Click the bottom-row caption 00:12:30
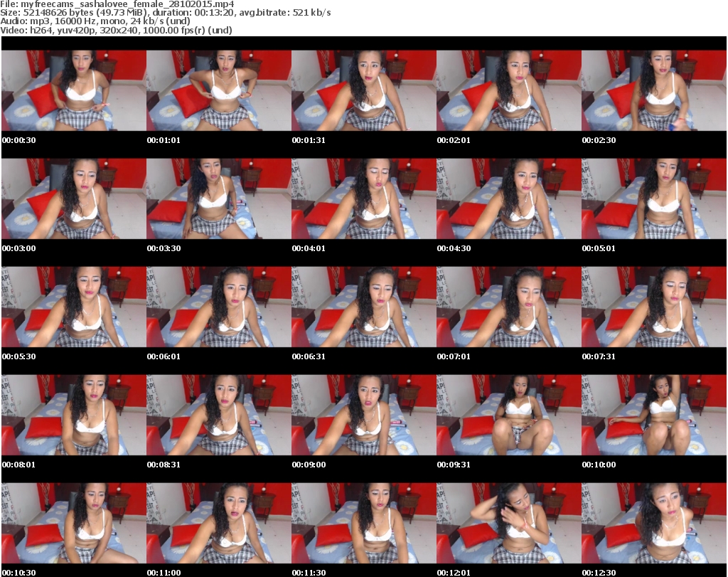728x577 pixels. [x=599, y=573]
